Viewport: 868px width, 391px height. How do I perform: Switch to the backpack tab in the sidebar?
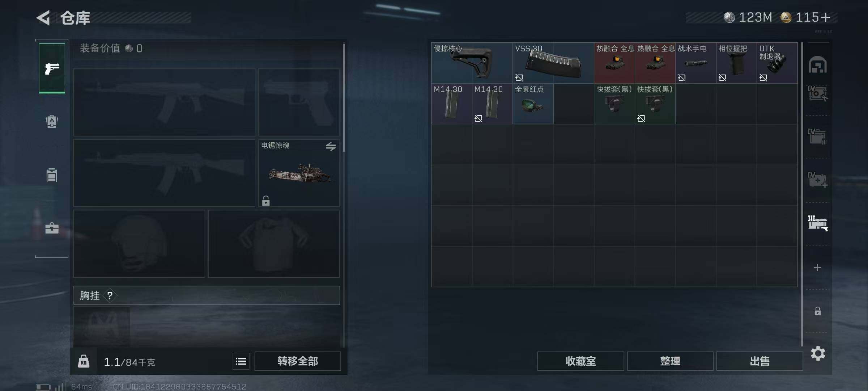click(52, 122)
